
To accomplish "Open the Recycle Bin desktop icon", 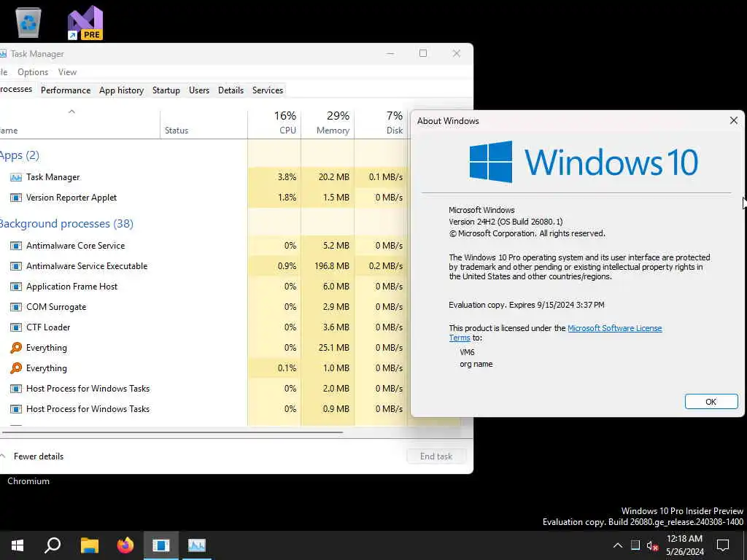I will point(28,22).
